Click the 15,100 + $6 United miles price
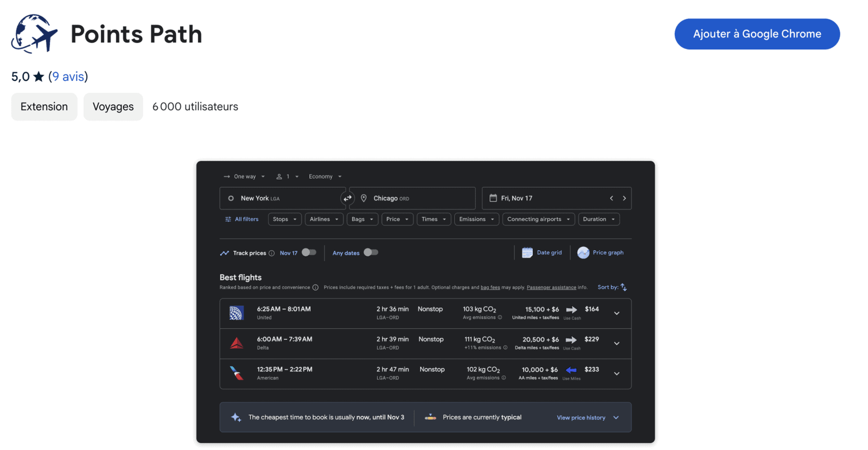This screenshot has width=868, height=450. click(x=542, y=309)
